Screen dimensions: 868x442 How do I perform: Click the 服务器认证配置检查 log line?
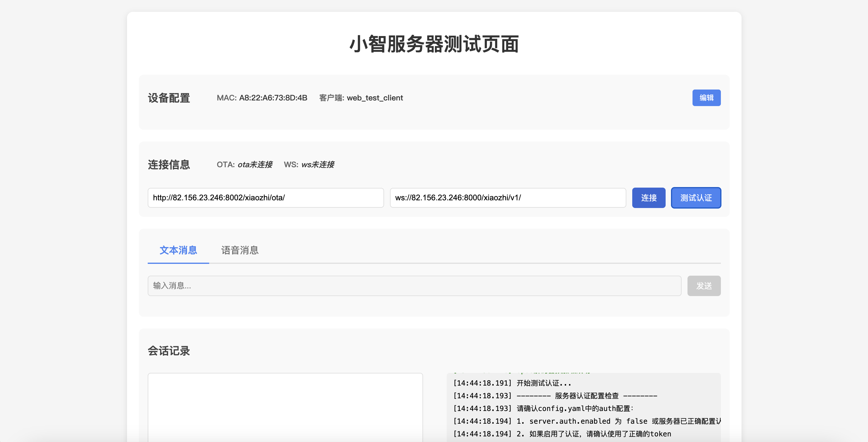tap(586, 396)
